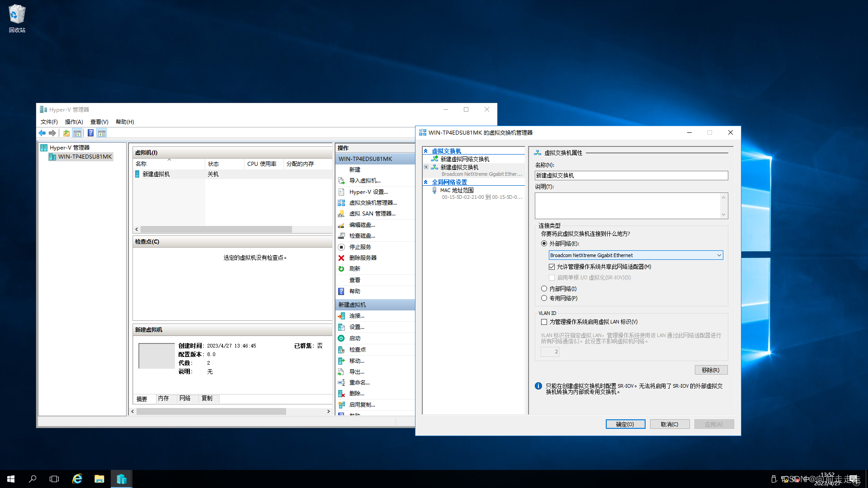Image resolution: width=868 pixels, height=488 pixels.
Task: Click the help question mark toolbar icon
Action: click(90, 133)
